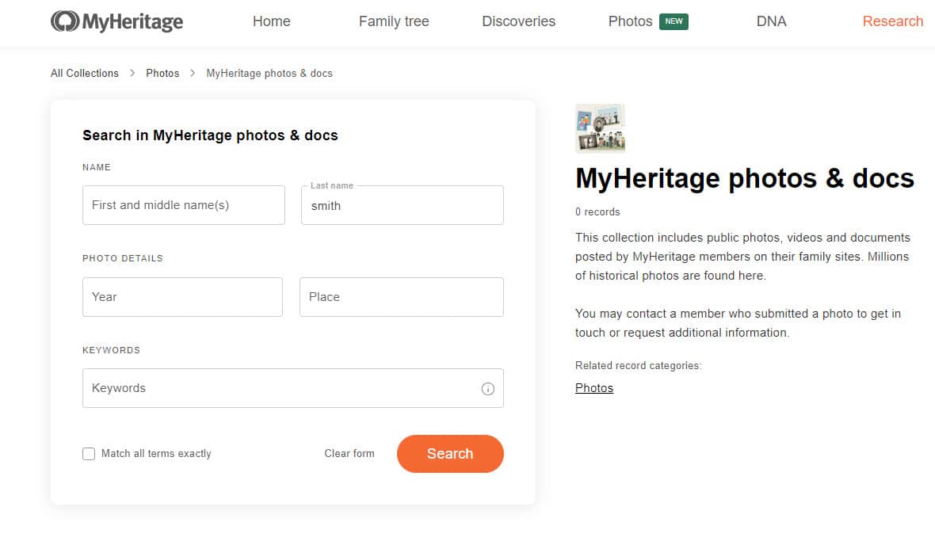Focus the First and middle name(s) field
The width and height of the screenshot is (935, 560).
click(x=184, y=205)
